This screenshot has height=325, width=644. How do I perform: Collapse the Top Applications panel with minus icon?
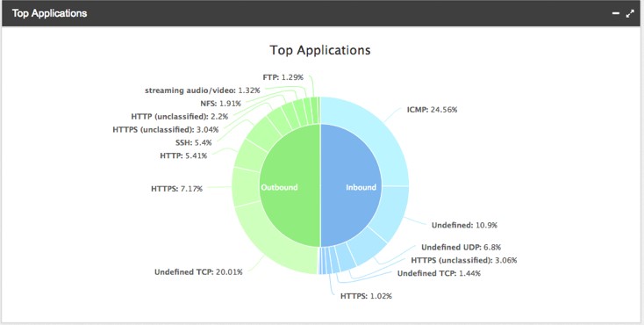[x=615, y=13]
